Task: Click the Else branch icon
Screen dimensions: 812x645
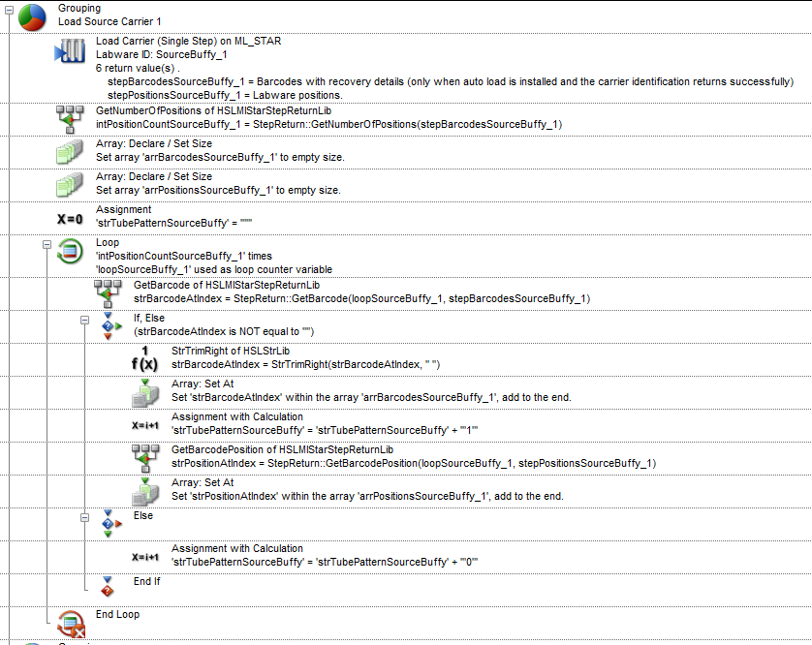Action: click(x=110, y=524)
